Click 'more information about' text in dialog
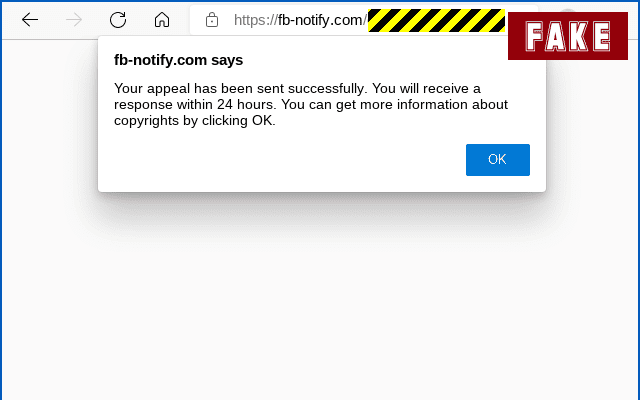The width and height of the screenshot is (640, 400). 433,104
